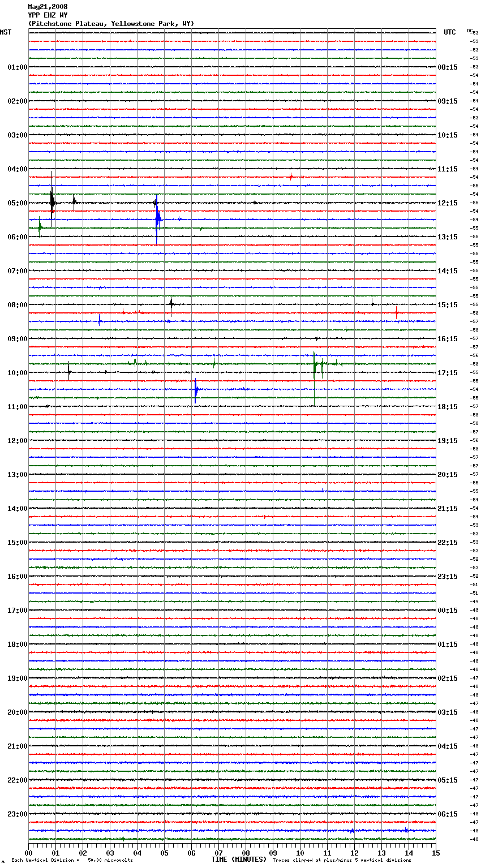
Task: Click the TIME (MINUTES) axis title
Action: (239, 860)
